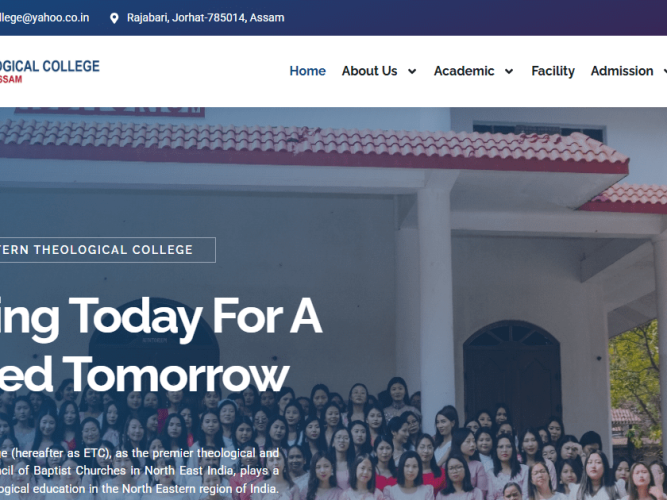The width and height of the screenshot is (667, 500).
Task: Open the Admission menu item
Action: pos(621,71)
